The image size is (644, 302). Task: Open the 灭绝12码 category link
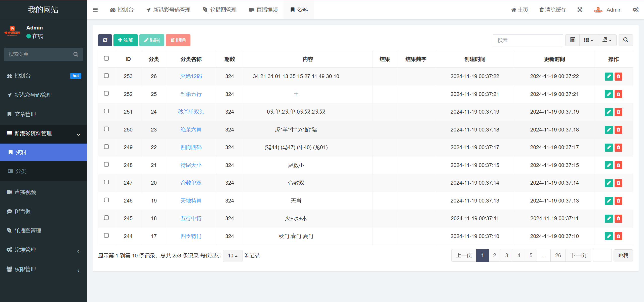click(191, 76)
